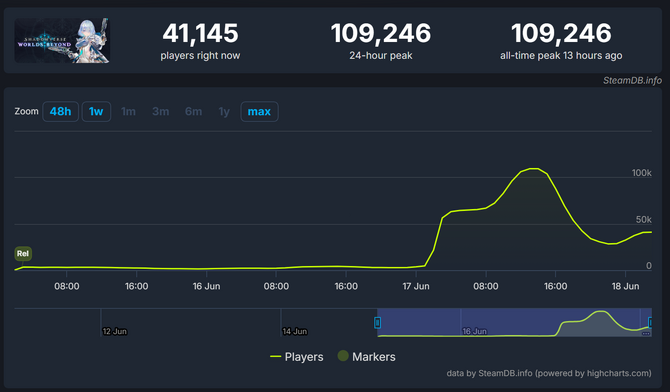670x392 pixels.
Task: Click the right navigator range handle
Action: [650, 322]
